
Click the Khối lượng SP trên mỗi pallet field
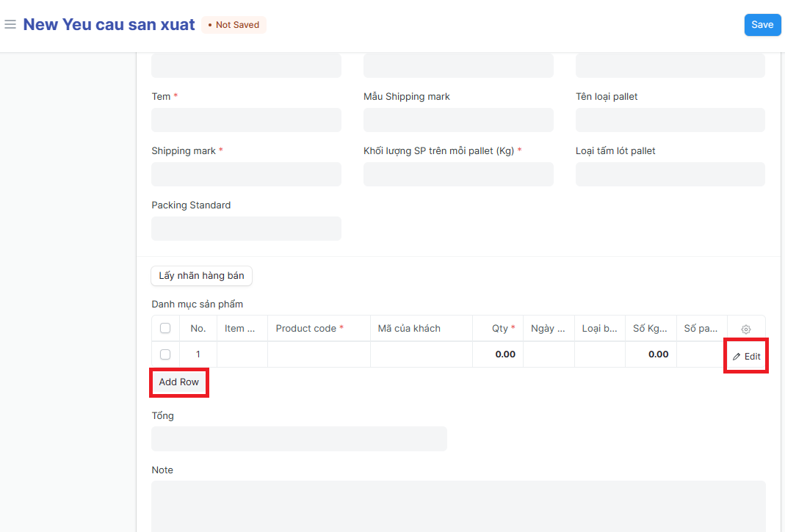pyautogui.click(x=458, y=175)
